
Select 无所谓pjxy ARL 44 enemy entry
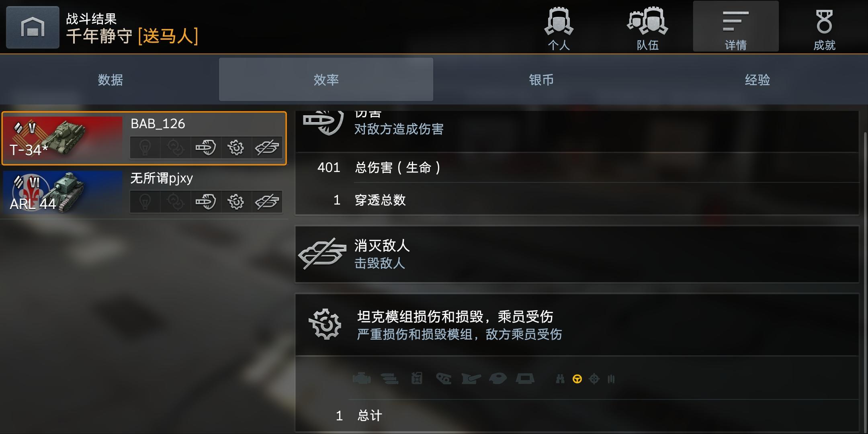pos(144,192)
